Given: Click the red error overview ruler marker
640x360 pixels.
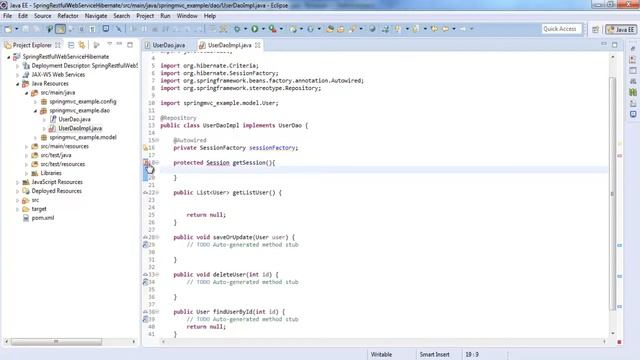Looking at the screenshot, I should tap(620, 156).
